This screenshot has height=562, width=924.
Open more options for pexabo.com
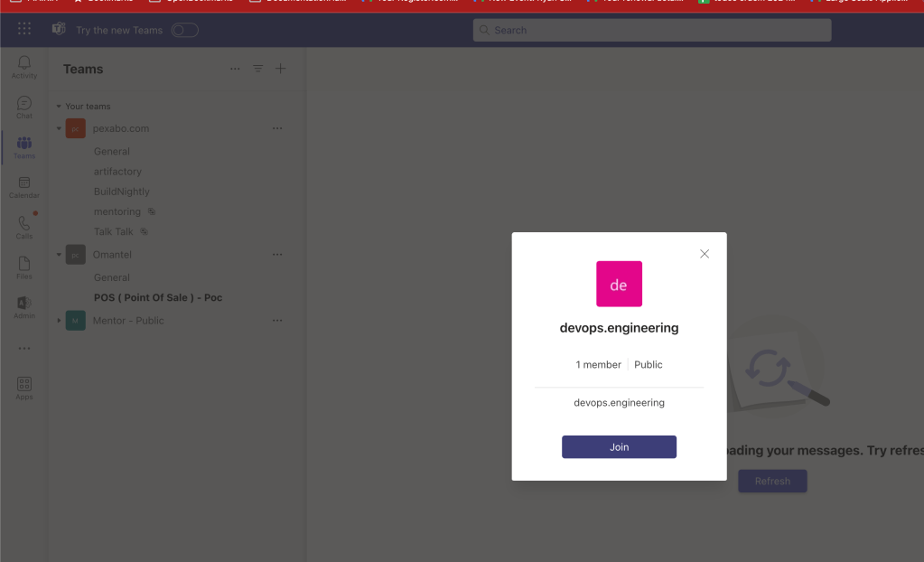pos(277,128)
